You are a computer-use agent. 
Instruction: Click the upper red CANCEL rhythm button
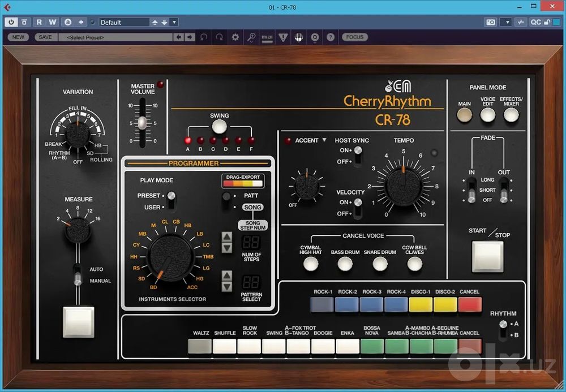470,304
